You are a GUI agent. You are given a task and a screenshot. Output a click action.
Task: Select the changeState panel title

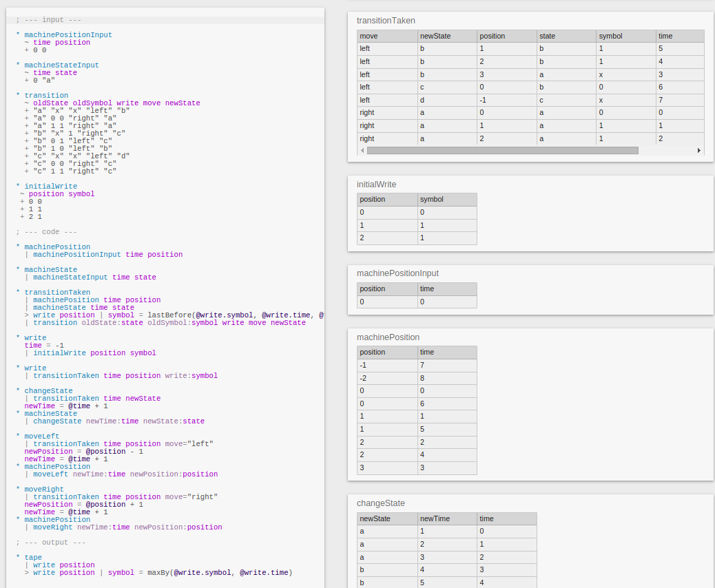380,503
